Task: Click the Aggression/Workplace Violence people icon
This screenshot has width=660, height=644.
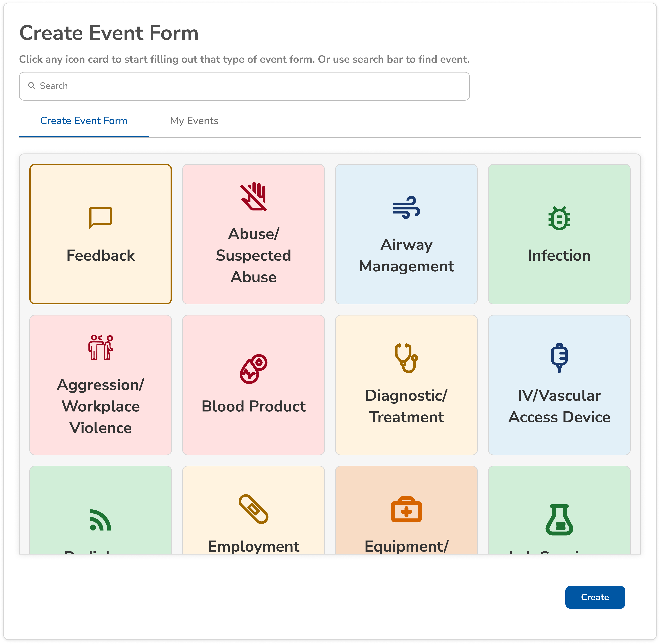Action: tap(100, 347)
